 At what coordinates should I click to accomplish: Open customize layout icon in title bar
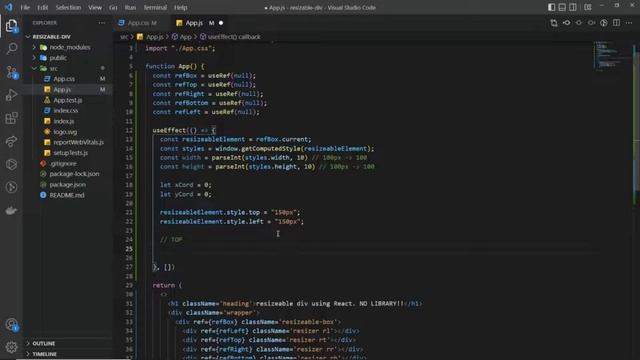(587, 7)
